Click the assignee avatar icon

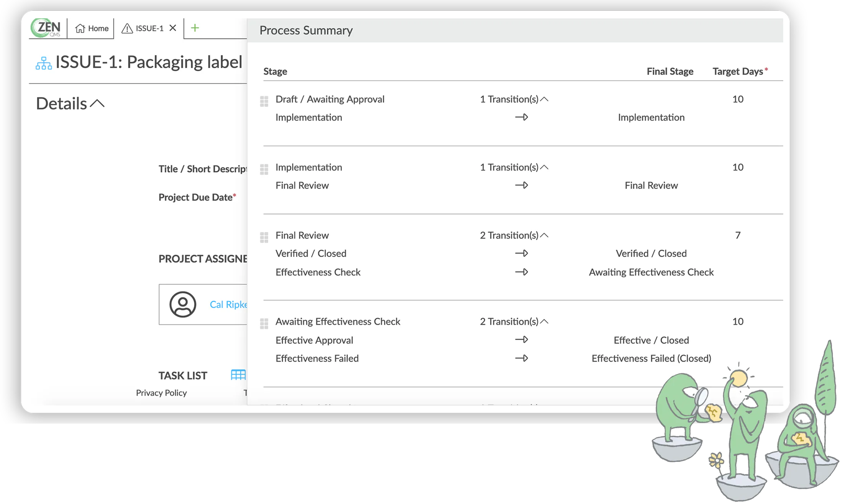click(183, 304)
